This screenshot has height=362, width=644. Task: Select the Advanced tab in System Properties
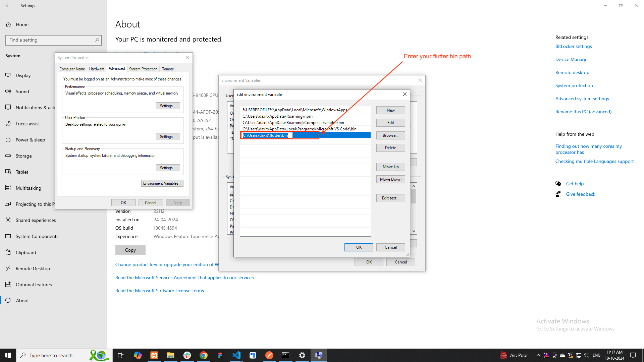[116, 68]
